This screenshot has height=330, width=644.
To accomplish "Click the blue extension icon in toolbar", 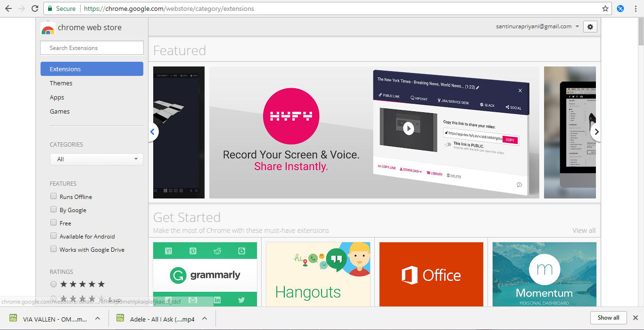I will 621,8.
